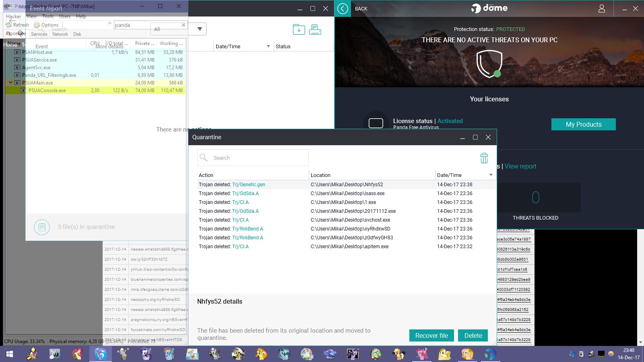This screenshot has height=362, width=644.
Task: Click the license icon beside License status
Action: [376, 123]
